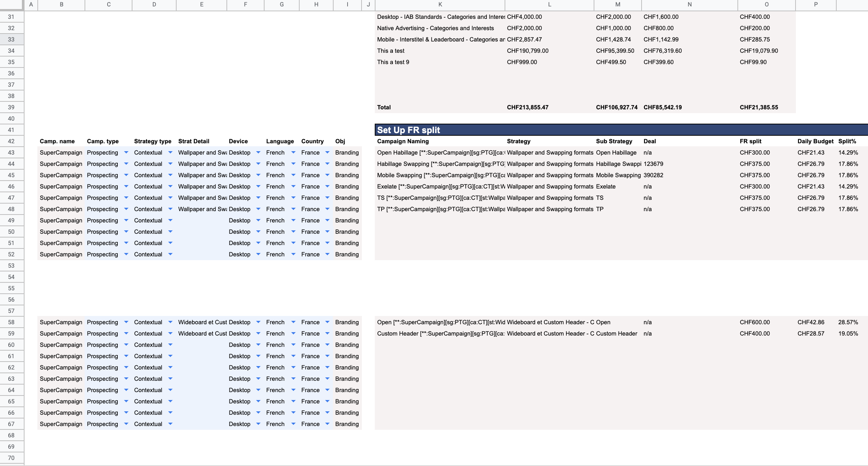The height and width of the screenshot is (466, 868).
Task: Open Language dropdown arrow in row 46
Action: [x=293, y=187]
